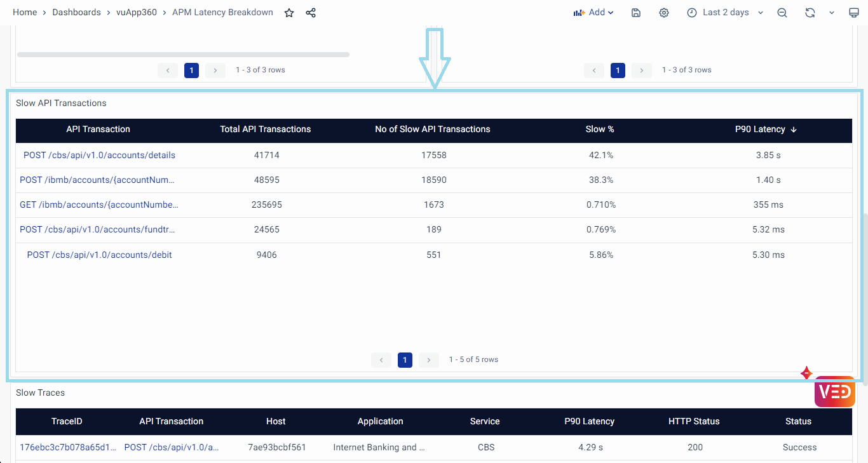Expand the refresh interval dropdown arrow
The image size is (868, 463).
pyautogui.click(x=831, y=13)
